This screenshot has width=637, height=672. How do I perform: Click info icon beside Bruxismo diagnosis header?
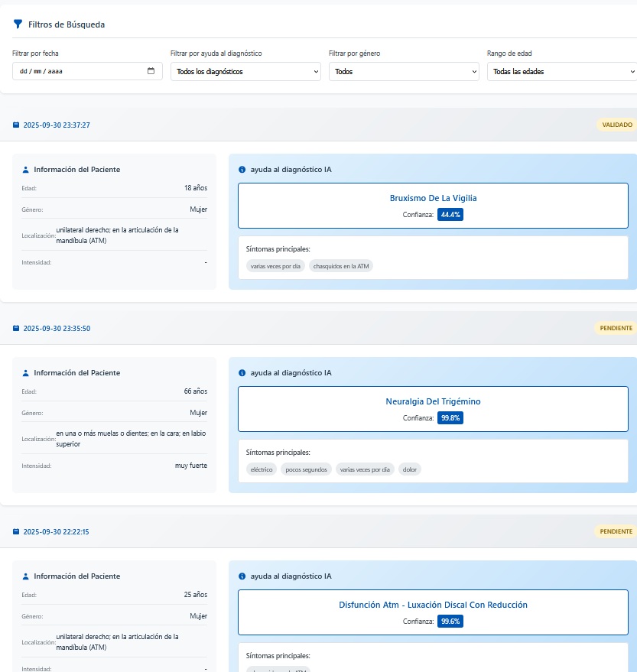tap(242, 170)
